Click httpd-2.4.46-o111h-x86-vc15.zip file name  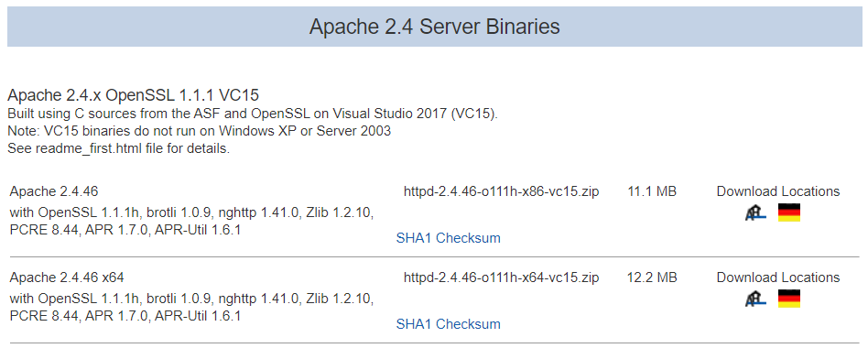pos(501,191)
